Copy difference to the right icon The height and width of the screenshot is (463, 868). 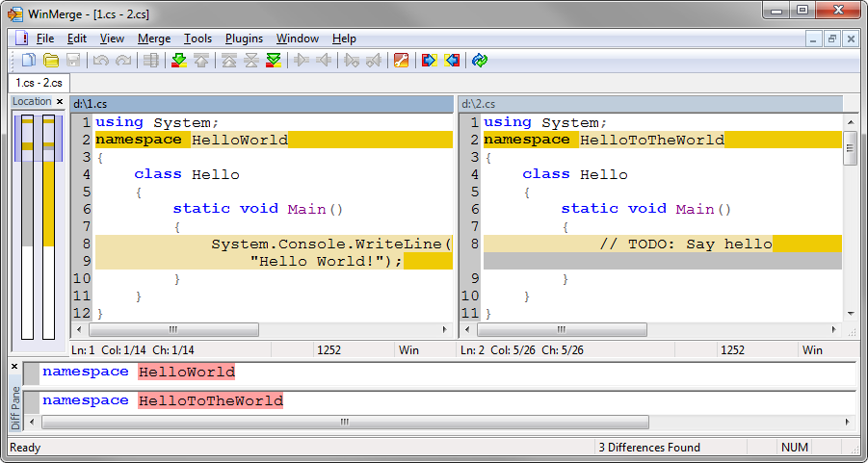(302, 60)
